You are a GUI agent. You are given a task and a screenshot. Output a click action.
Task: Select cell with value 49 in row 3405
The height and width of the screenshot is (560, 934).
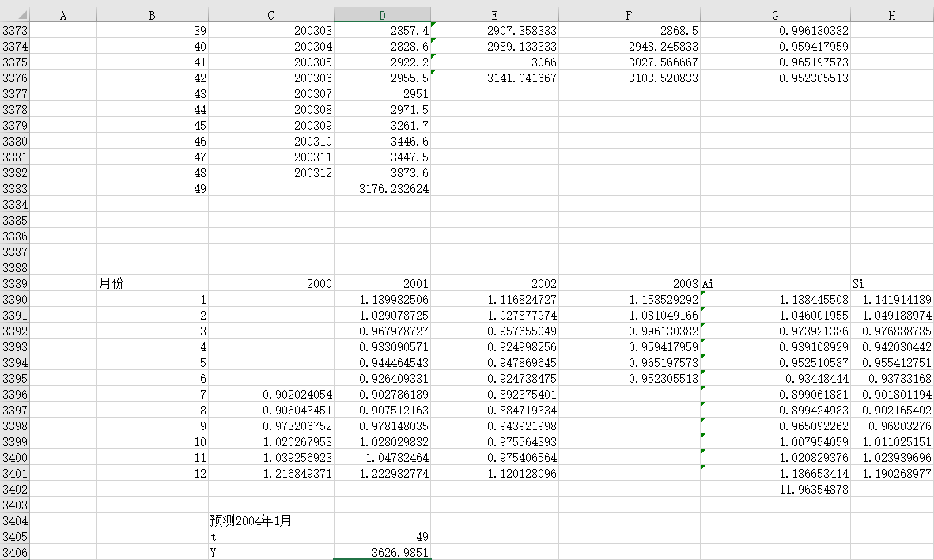click(383, 537)
